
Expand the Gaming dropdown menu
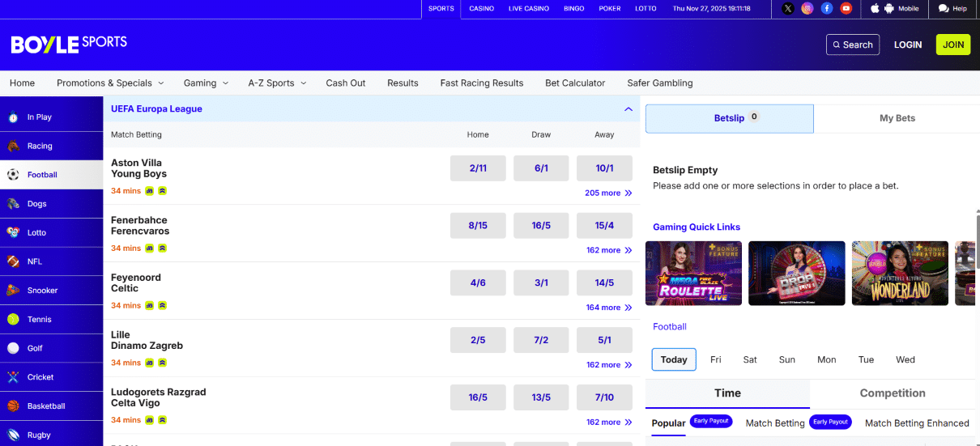[x=206, y=83]
